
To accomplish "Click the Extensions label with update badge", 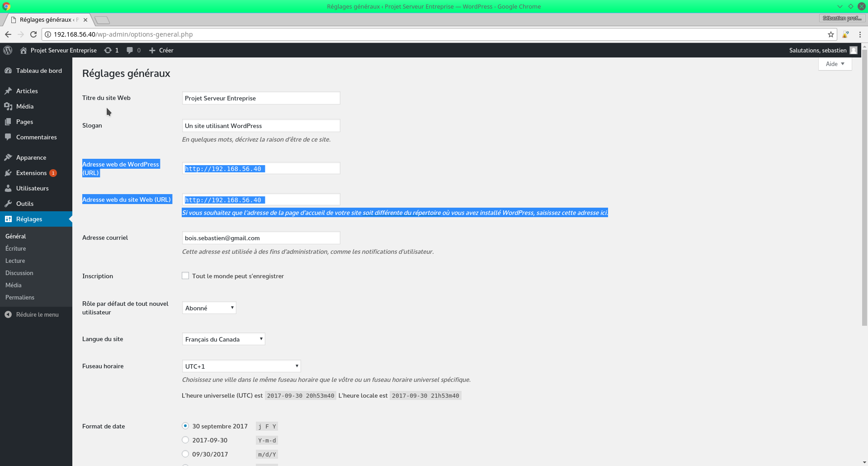I will point(32,173).
